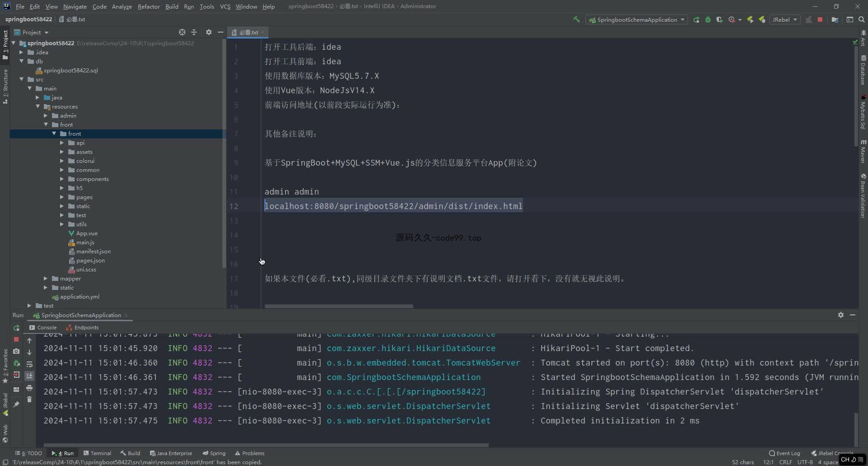The height and width of the screenshot is (466, 868).
Task: Open the Terminal tool window
Action: pos(97,453)
